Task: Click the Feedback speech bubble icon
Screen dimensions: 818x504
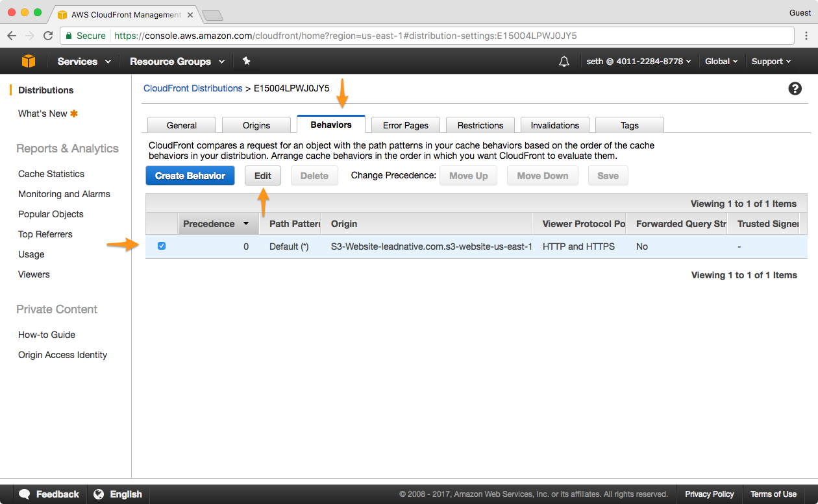Action: pos(25,494)
